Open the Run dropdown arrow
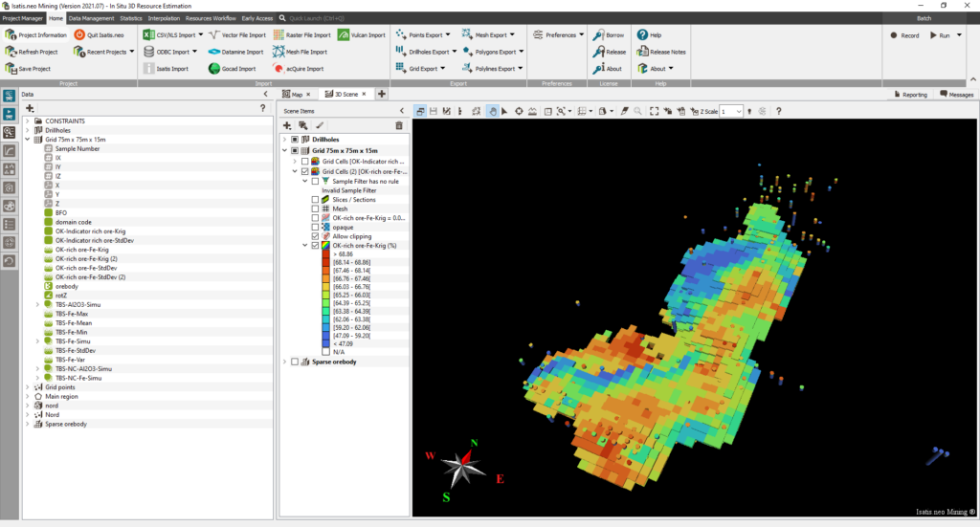The width and height of the screenshot is (980, 527). click(x=959, y=35)
